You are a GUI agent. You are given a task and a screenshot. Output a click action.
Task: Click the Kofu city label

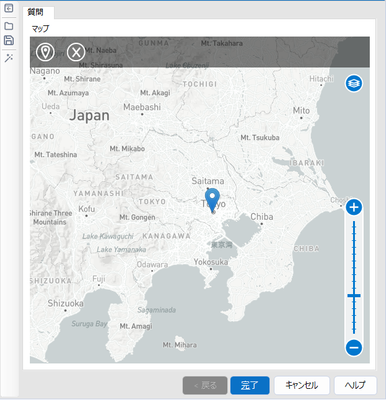(87, 209)
